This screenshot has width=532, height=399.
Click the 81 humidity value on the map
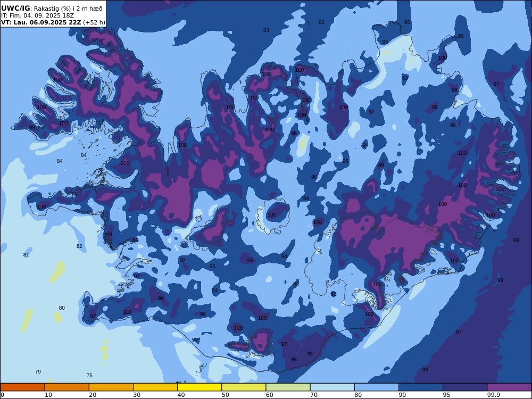(x=26, y=254)
